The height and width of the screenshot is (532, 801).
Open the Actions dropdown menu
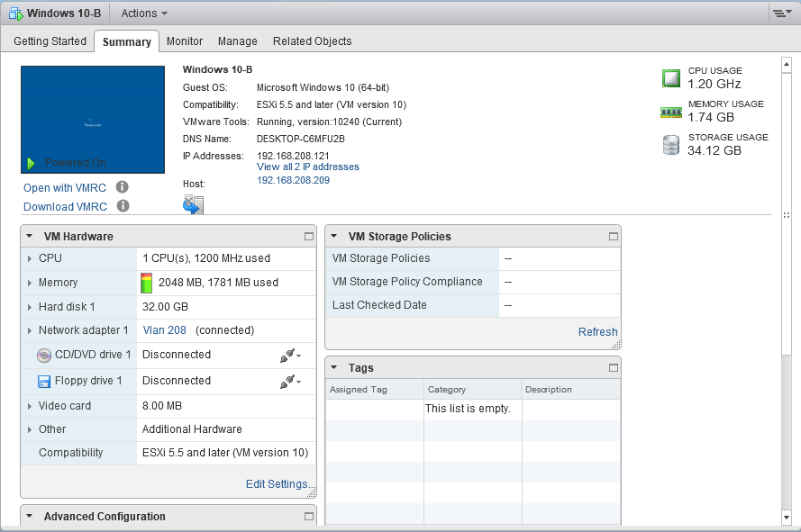pyautogui.click(x=144, y=14)
